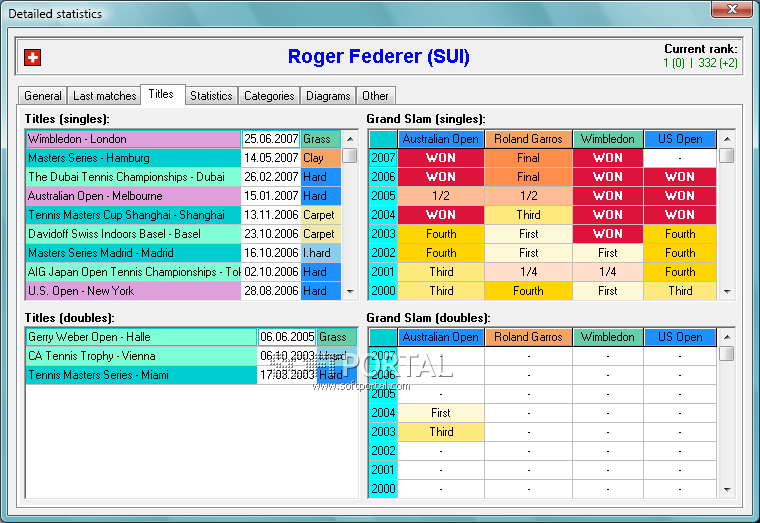Click up arrow of Grand Slam singles scrollbar

(x=727, y=139)
